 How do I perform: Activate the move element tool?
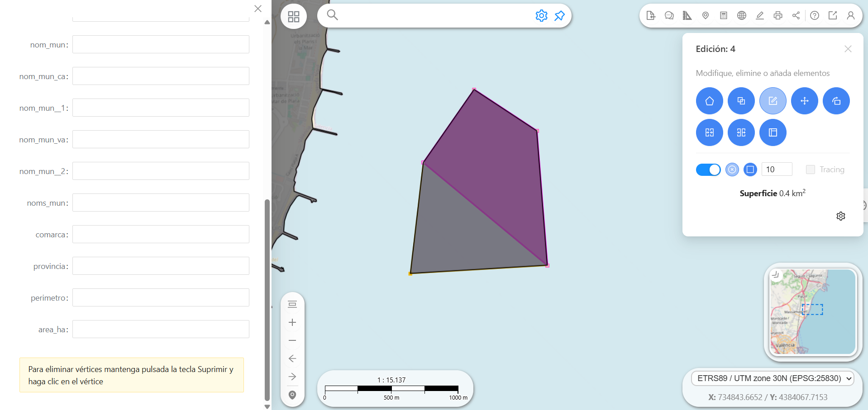point(804,101)
